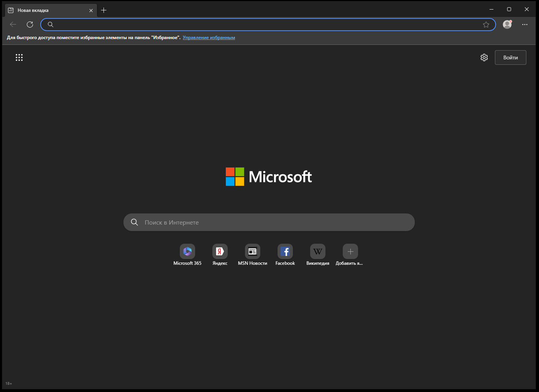Select the Новая вкладка tab
The width and height of the screenshot is (539, 392).
pos(51,10)
